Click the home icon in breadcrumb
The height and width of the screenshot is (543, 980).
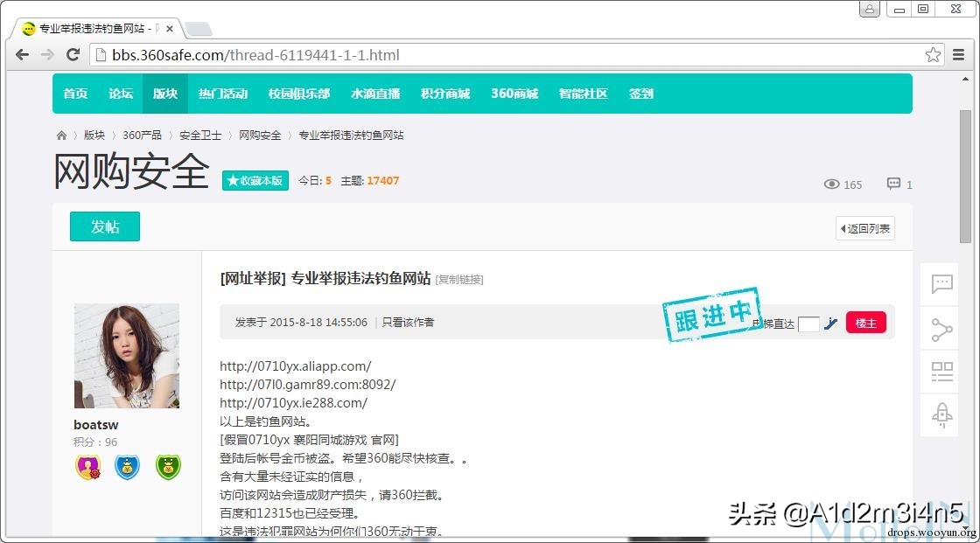(x=61, y=135)
